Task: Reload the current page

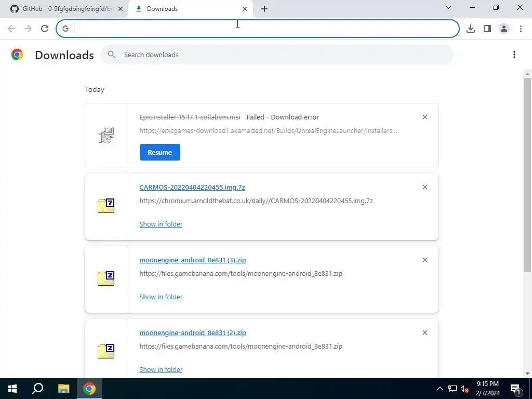Action: tap(45, 29)
